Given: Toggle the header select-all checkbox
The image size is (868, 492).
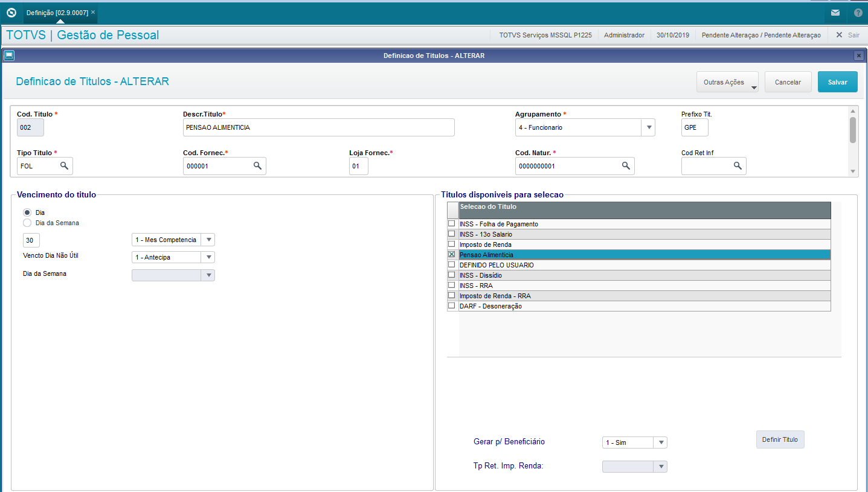Looking at the screenshot, I should pyautogui.click(x=453, y=210).
